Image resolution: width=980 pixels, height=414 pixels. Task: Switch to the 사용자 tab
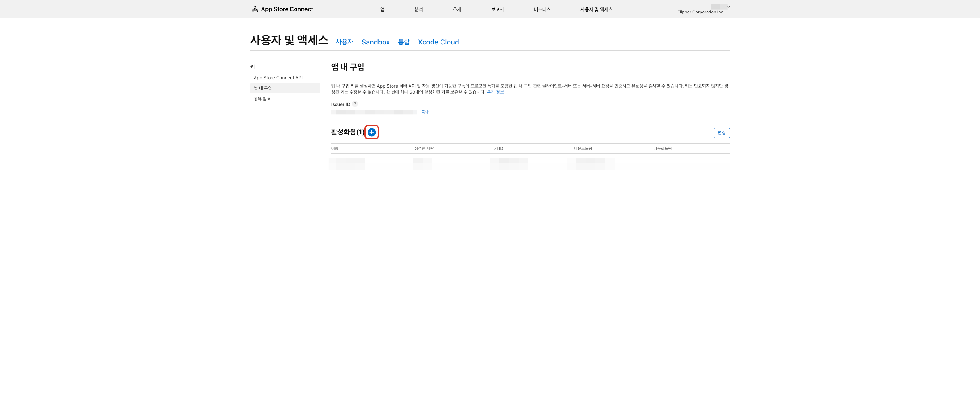(344, 42)
